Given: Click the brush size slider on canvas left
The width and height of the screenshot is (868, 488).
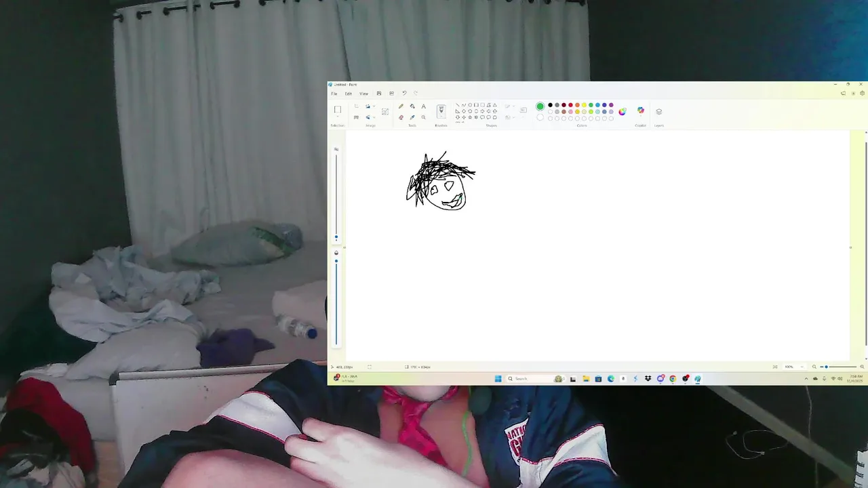Looking at the screenshot, I should tap(336, 197).
